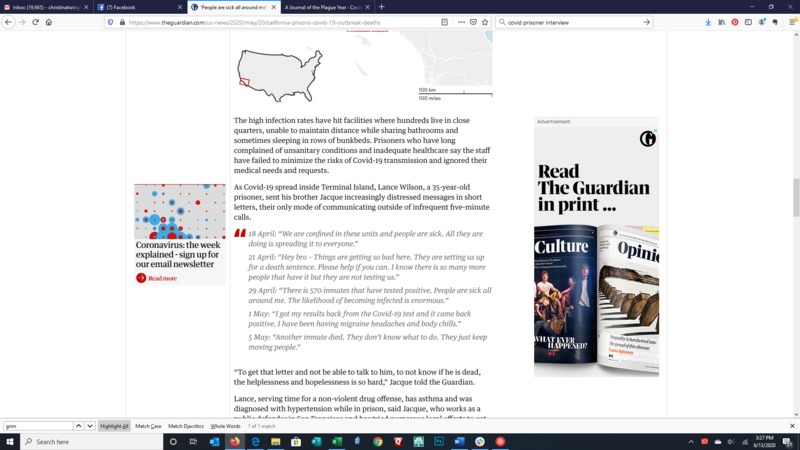Open a new tab with the plus button
Image resolution: width=800 pixels, height=450 pixels.
coord(381,7)
